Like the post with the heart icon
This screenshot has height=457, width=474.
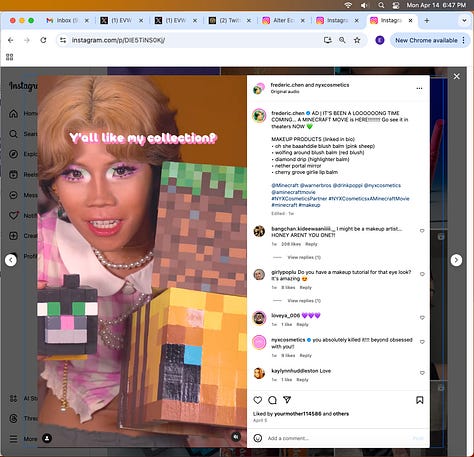258,400
